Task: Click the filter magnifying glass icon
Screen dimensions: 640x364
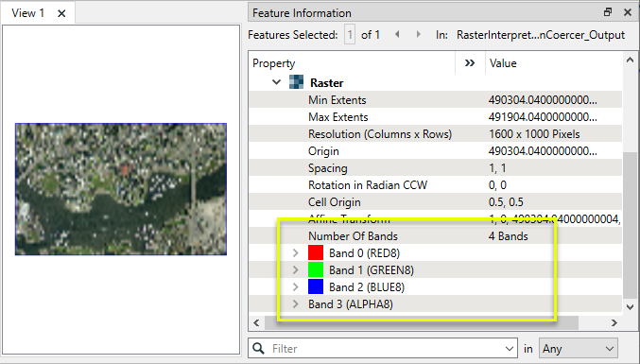Action: point(258,348)
